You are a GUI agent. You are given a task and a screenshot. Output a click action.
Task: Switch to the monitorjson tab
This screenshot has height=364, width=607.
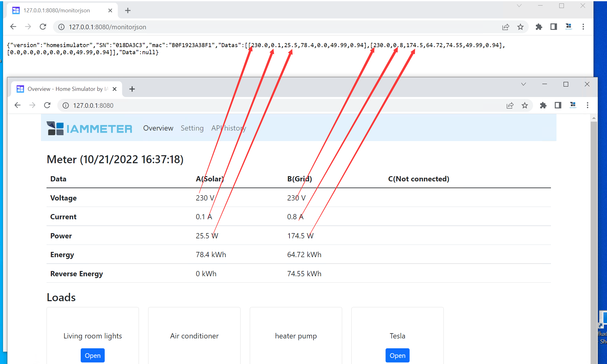[x=57, y=10]
